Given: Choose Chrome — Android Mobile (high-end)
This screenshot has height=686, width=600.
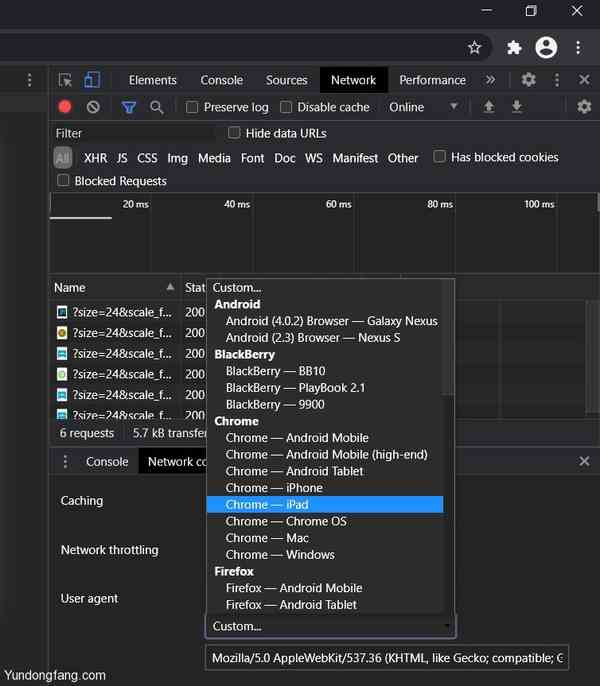Looking at the screenshot, I should pyautogui.click(x=325, y=455).
